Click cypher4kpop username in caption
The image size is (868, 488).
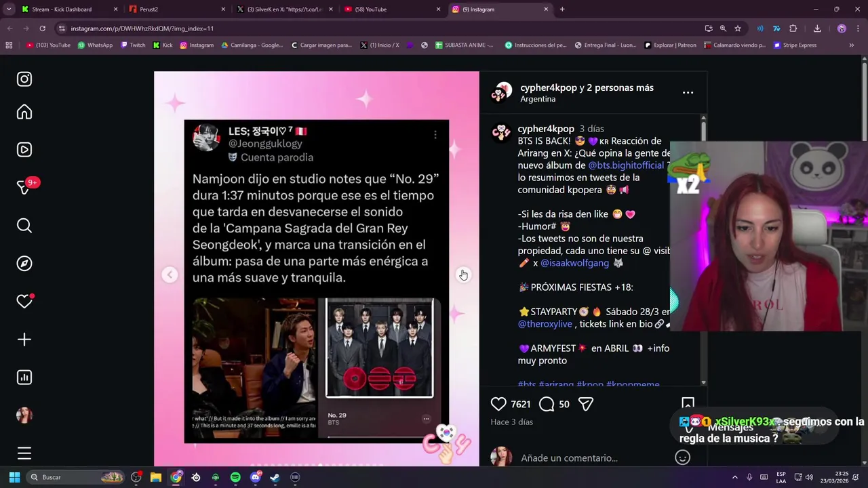546,129
